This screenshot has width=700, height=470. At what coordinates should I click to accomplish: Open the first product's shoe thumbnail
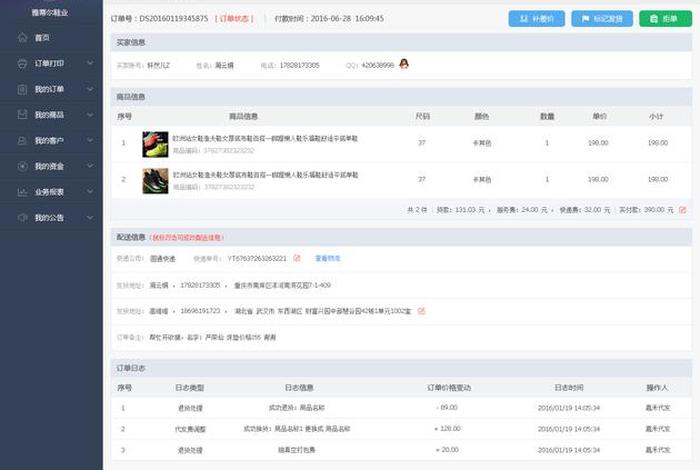tap(155, 142)
